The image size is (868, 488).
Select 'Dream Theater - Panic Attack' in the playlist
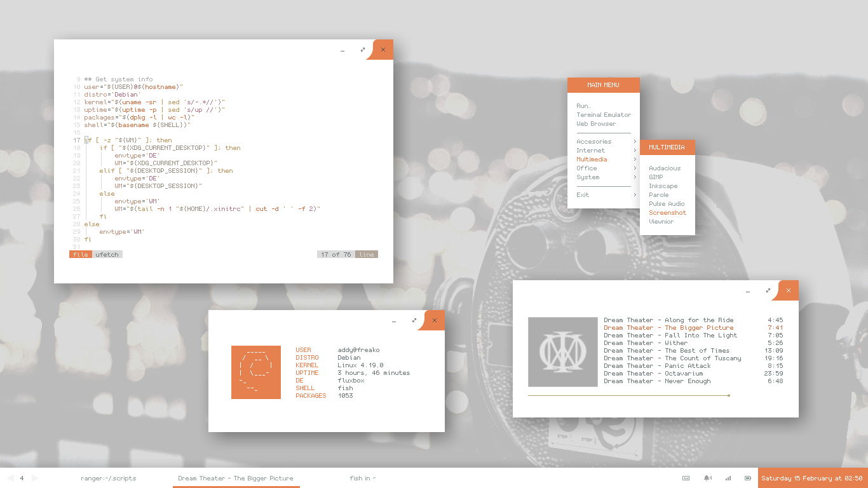pyautogui.click(x=658, y=365)
